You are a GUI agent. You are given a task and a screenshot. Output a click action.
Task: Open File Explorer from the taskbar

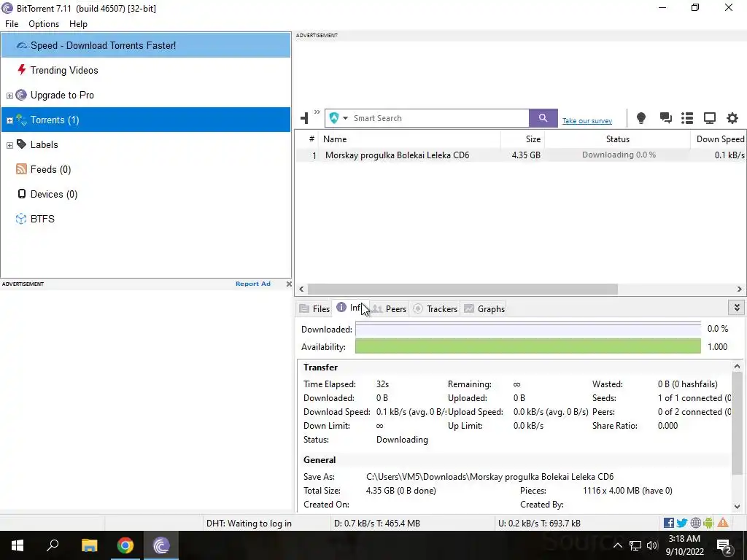click(89, 545)
